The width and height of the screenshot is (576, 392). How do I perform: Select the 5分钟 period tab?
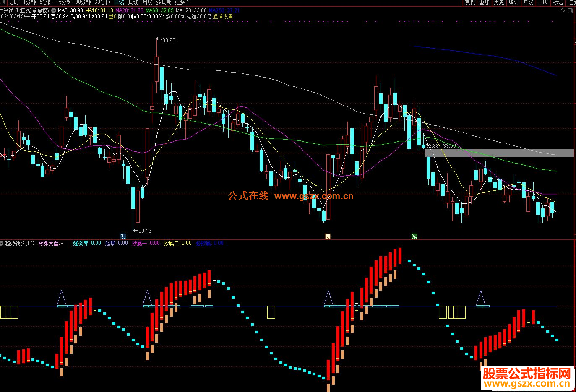46,2
